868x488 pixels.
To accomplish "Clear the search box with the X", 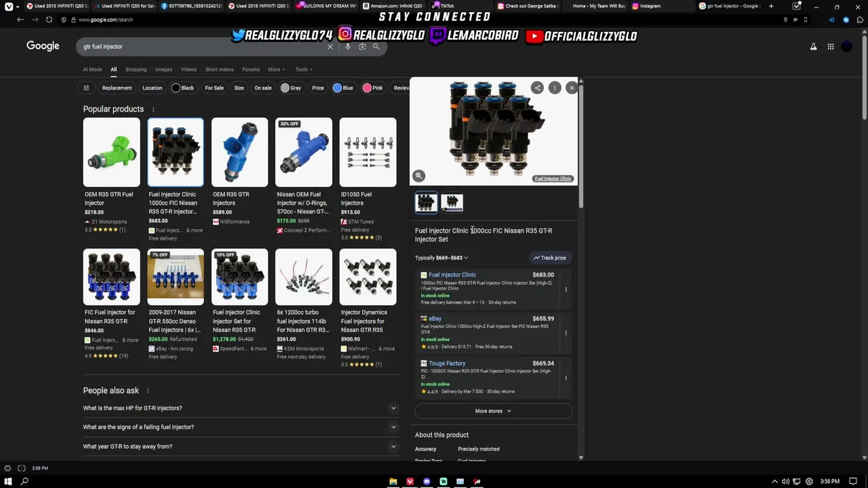I will pyautogui.click(x=330, y=47).
